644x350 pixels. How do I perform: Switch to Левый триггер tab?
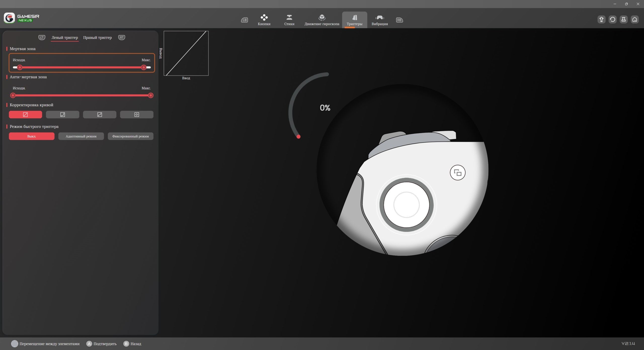65,37
